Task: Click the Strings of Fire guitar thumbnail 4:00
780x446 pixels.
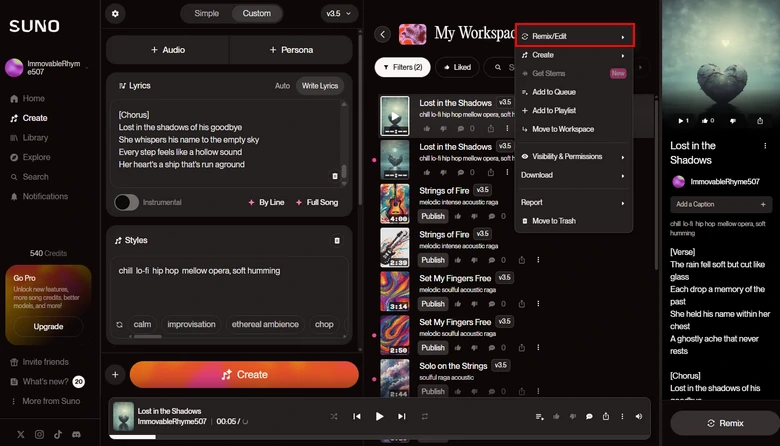Action: pyautogui.click(x=395, y=203)
